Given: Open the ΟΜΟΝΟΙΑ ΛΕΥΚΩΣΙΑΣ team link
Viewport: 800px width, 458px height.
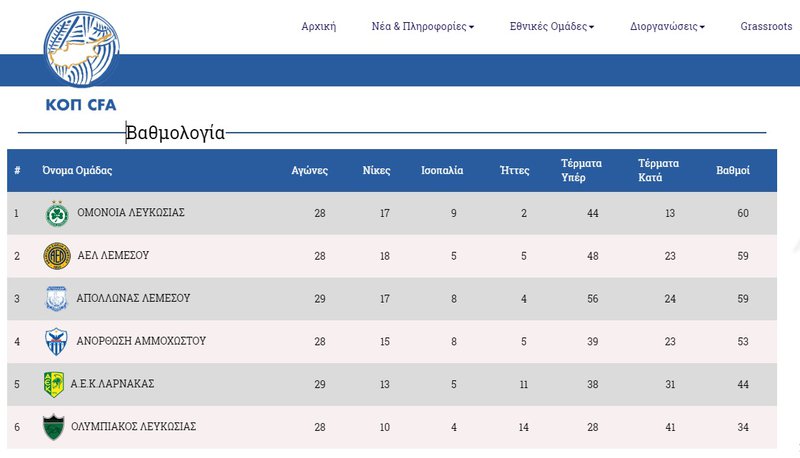Looking at the screenshot, I should point(131,213).
